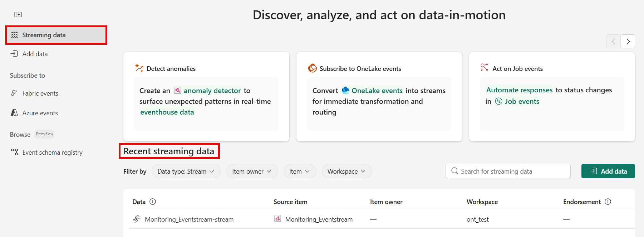The image size is (644, 237).
Task: Click the Act on Job events icon
Action: coord(484,67)
